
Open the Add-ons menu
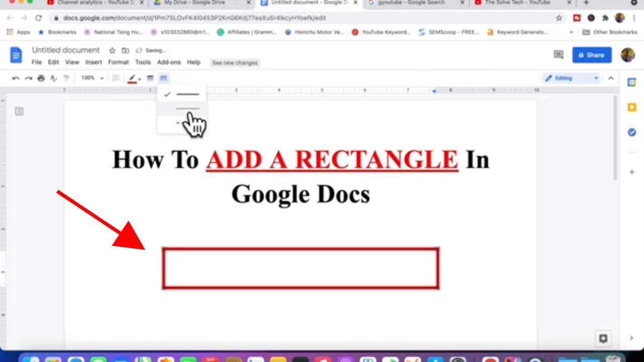pyautogui.click(x=169, y=62)
